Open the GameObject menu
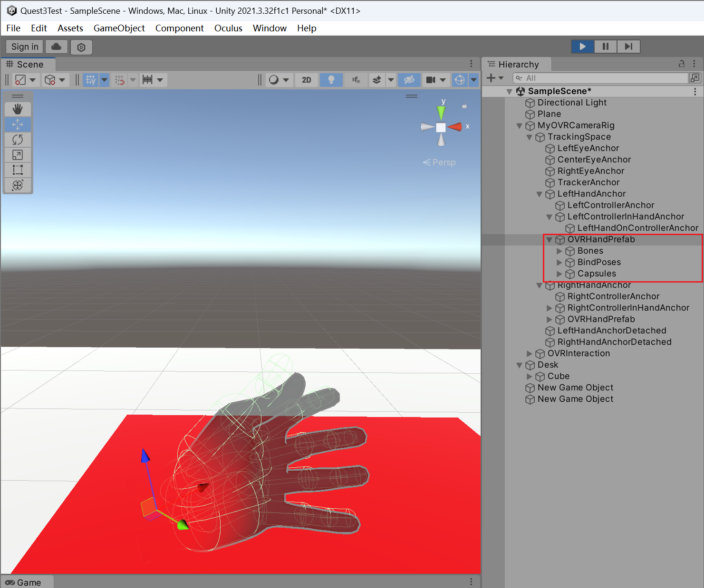 (x=119, y=28)
